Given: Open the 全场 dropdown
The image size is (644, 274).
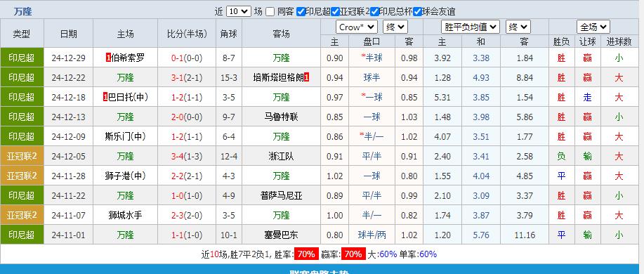Looking at the screenshot, I should tap(593, 27).
